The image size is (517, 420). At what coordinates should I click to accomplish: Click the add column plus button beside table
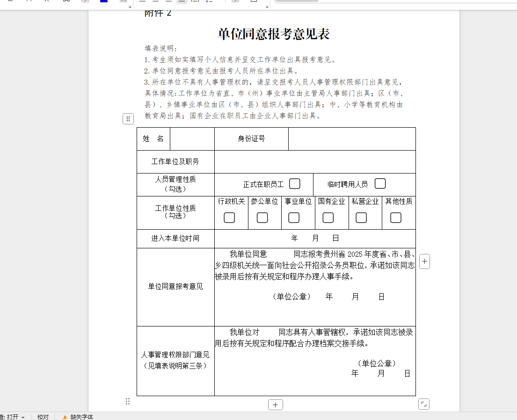424,261
